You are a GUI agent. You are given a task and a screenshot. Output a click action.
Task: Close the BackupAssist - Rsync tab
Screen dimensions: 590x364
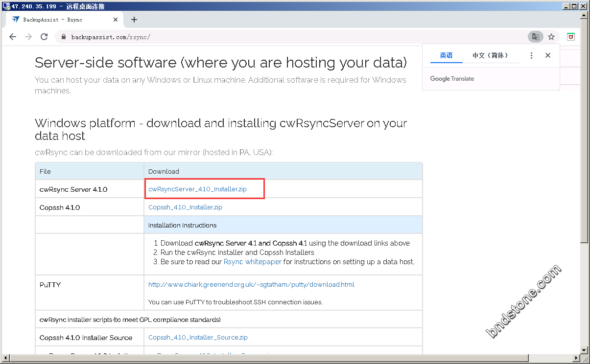(116, 20)
